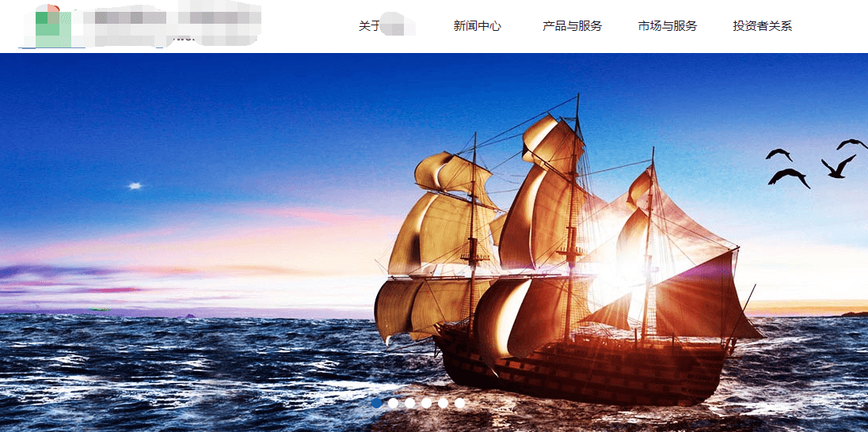The image size is (868, 432).
Task: Jump to the fourth carousel slide dot
Action: (426, 404)
